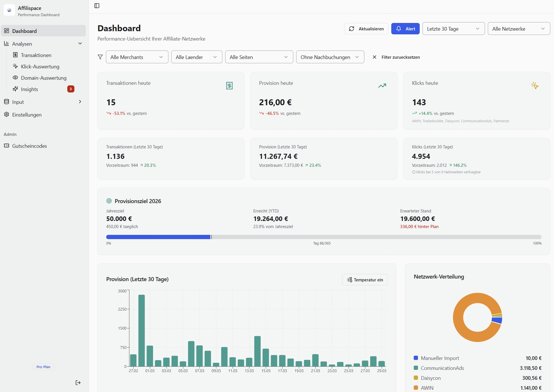Click the filter funnel icon

point(100,57)
